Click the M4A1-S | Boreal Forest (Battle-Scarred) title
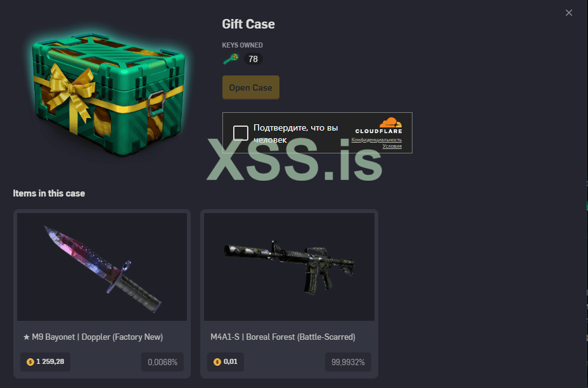The width and height of the screenshot is (588, 388). tap(283, 337)
